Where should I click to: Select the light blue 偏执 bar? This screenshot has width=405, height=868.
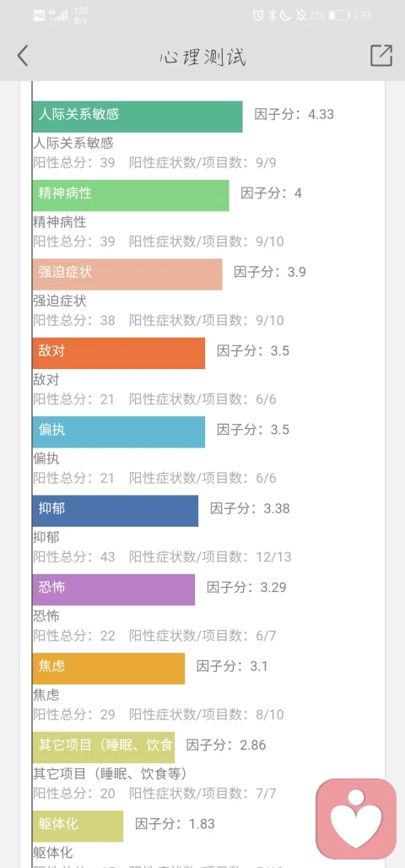coord(118,431)
